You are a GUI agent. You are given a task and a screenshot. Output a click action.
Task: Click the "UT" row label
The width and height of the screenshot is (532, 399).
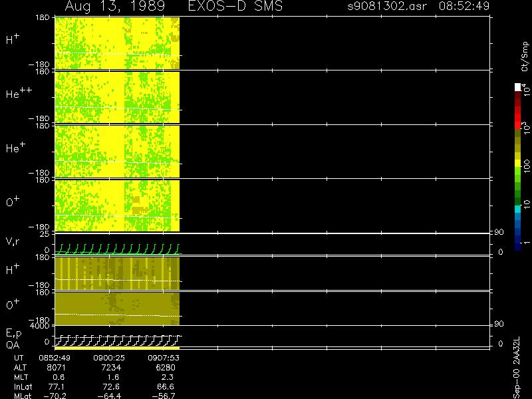pos(19,358)
